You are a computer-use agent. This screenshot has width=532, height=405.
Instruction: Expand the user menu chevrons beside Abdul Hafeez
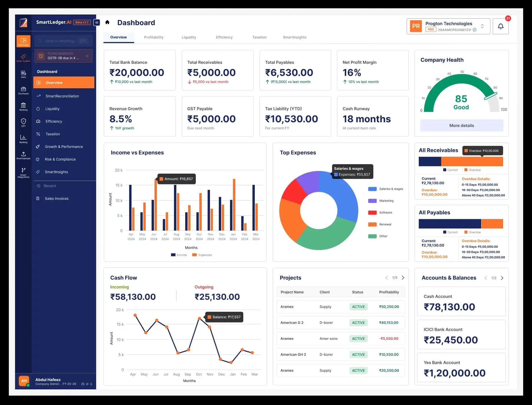[x=91, y=384]
